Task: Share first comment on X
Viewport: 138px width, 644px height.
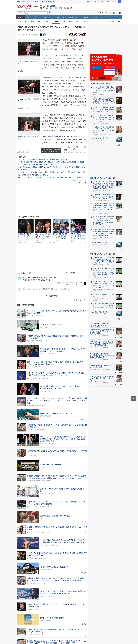Action: click(85, 283)
